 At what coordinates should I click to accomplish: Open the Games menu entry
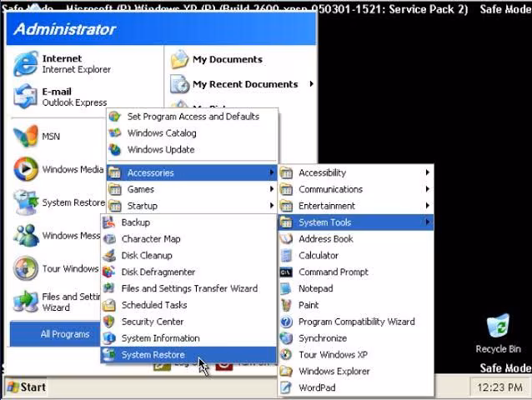pos(192,189)
